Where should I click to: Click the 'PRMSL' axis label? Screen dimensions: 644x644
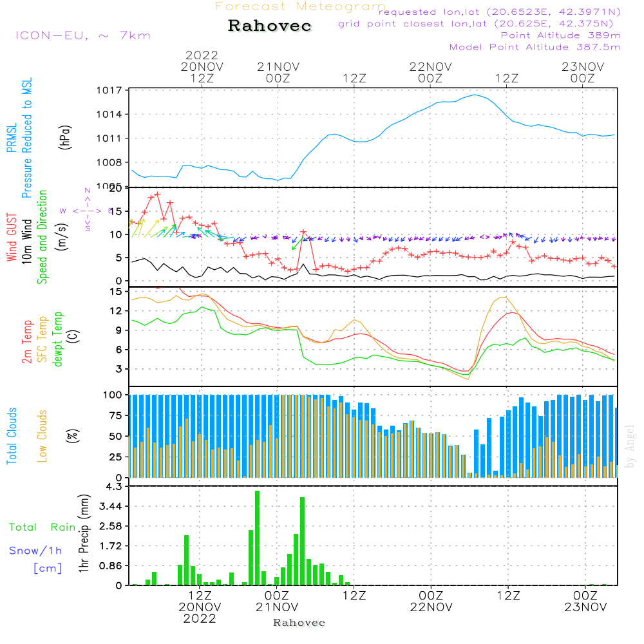point(12,138)
